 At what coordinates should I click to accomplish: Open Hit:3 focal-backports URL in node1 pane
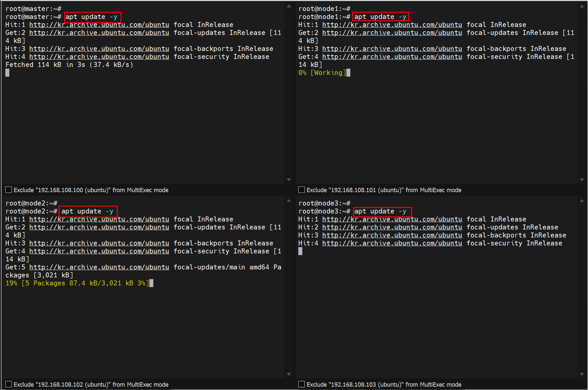tap(392, 49)
